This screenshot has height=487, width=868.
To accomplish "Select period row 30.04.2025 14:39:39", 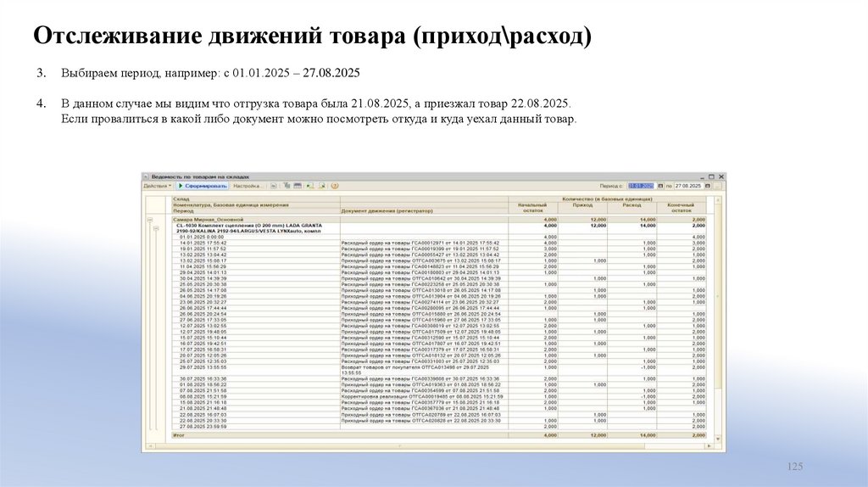I will (440, 278).
